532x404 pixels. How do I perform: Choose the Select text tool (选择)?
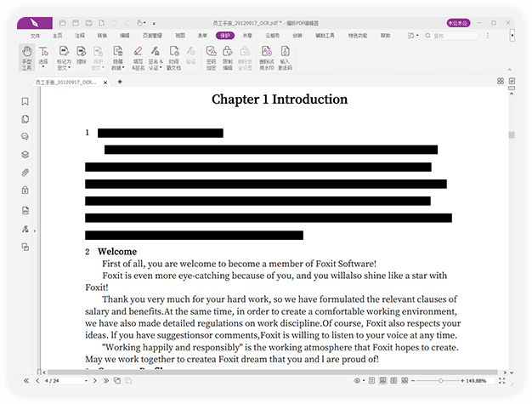(x=43, y=56)
